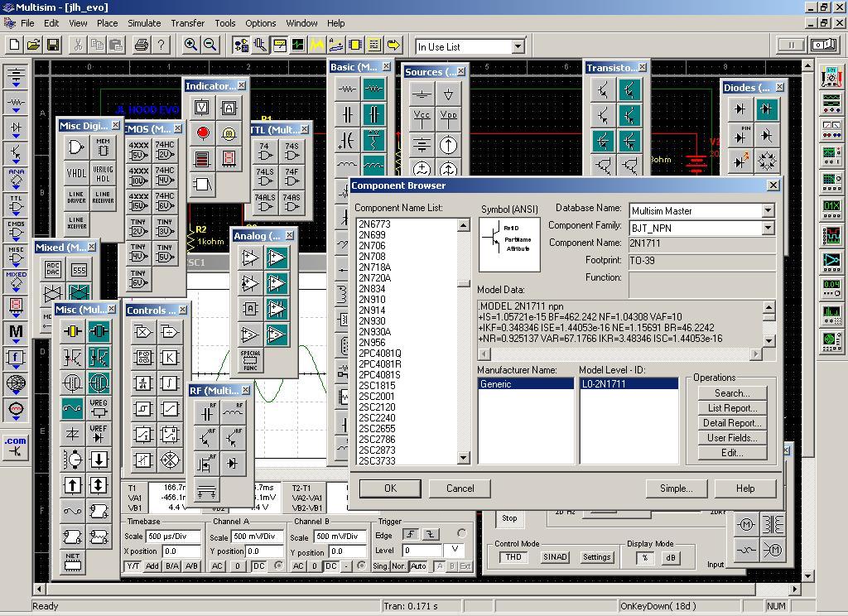The width and height of the screenshot is (848, 616).
Task: Choose the RF capacitor in RF palette
Action: tap(206, 412)
